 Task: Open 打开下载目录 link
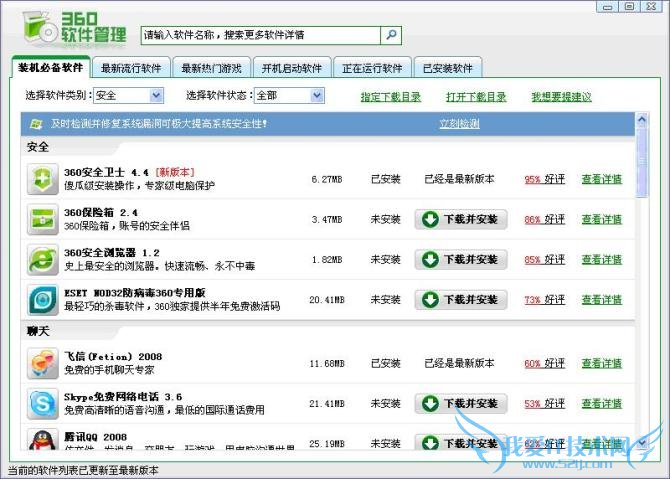(x=476, y=97)
